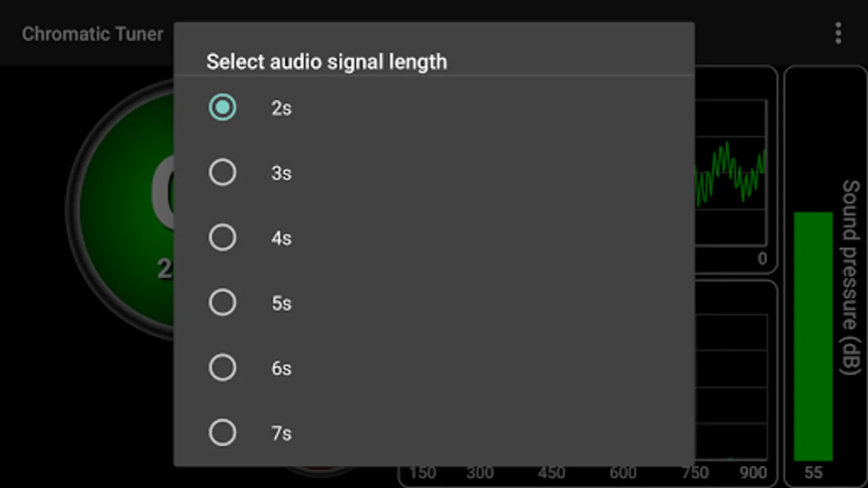
Task: Click the 300 frequency axis label
Action: coord(480,472)
